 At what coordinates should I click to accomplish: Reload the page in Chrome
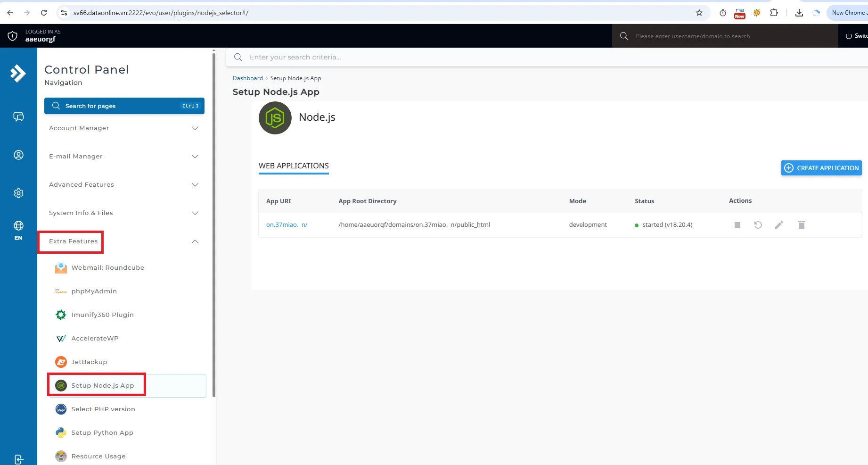click(x=44, y=13)
